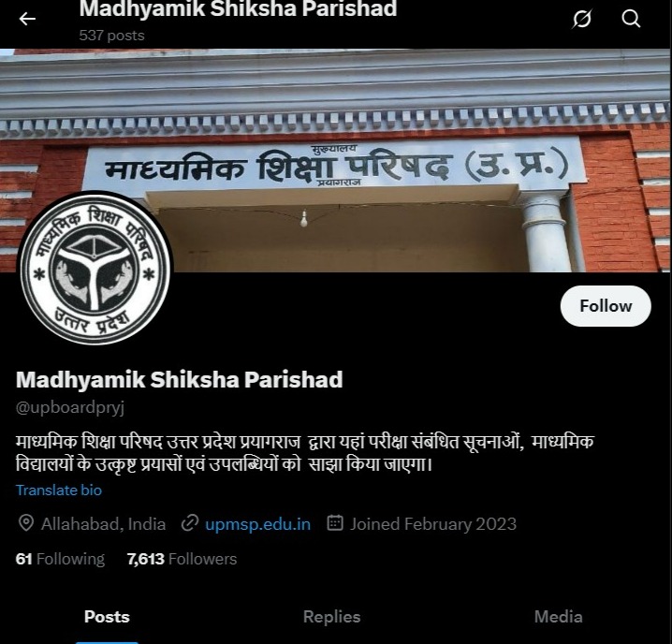Image resolution: width=672 pixels, height=644 pixels.
Task: View the 61 Following list
Action: [x=60, y=559]
